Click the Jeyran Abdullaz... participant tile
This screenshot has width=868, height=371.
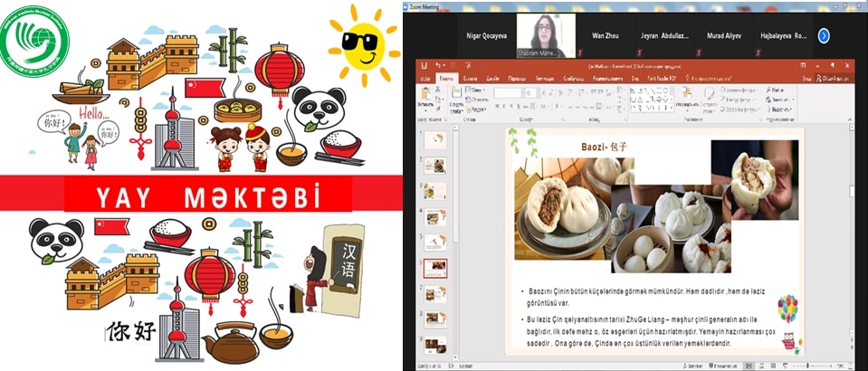tap(665, 36)
